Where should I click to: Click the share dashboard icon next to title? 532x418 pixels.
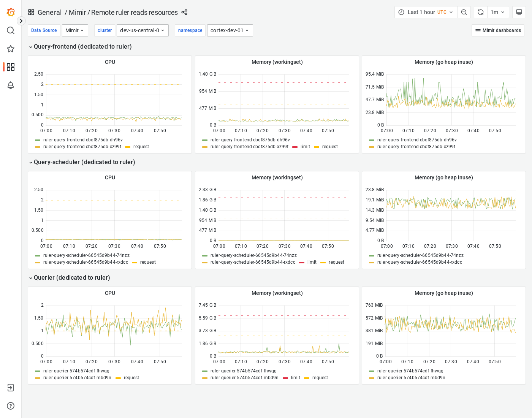point(184,12)
